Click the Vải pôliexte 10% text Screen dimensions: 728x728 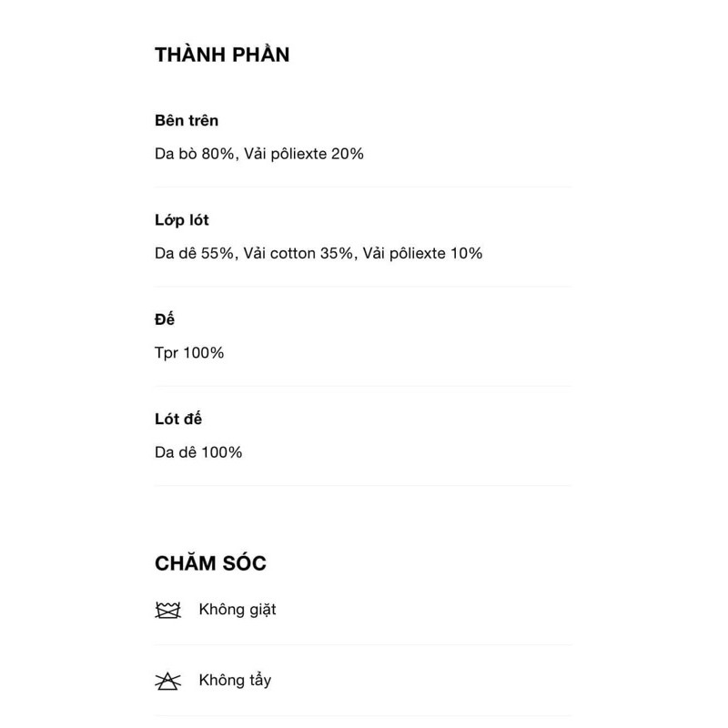422,253
